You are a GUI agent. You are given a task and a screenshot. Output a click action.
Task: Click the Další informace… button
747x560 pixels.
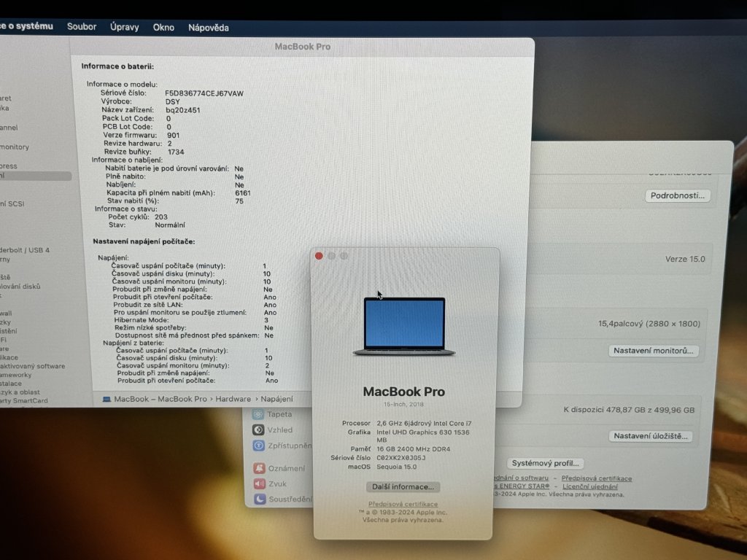pyautogui.click(x=403, y=486)
